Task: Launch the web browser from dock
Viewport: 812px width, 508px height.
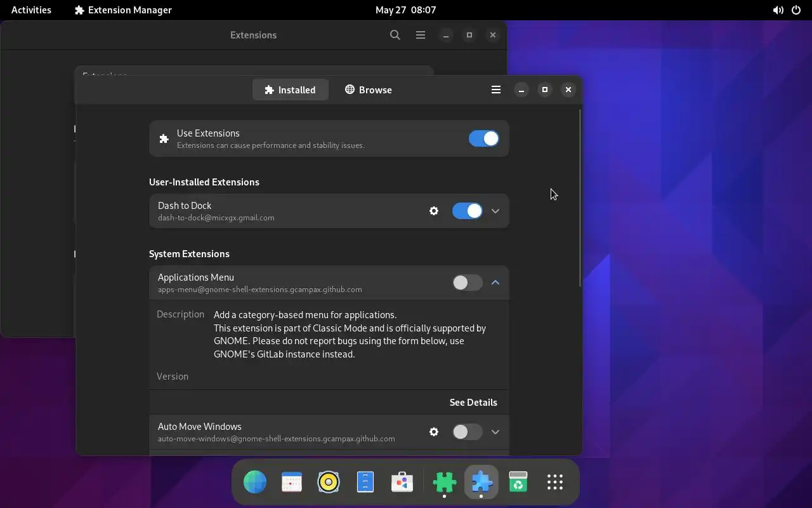Action: [255, 482]
